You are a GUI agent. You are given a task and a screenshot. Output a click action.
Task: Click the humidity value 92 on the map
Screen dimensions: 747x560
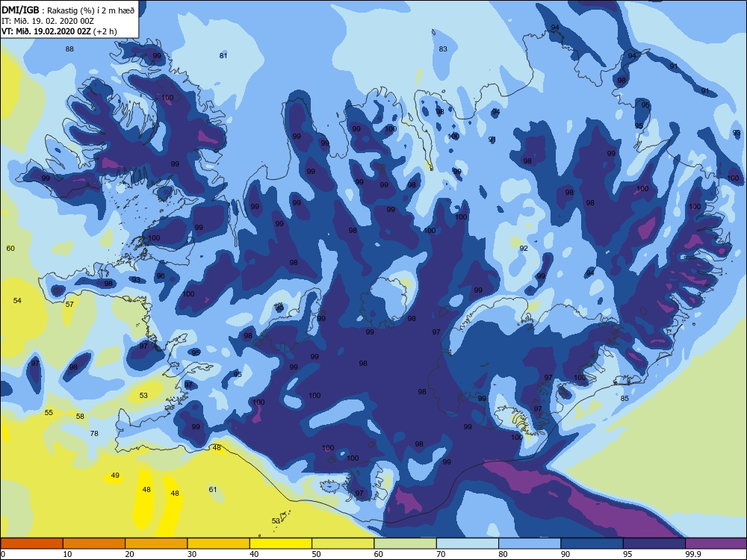pyautogui.click(x=524, y=248)
